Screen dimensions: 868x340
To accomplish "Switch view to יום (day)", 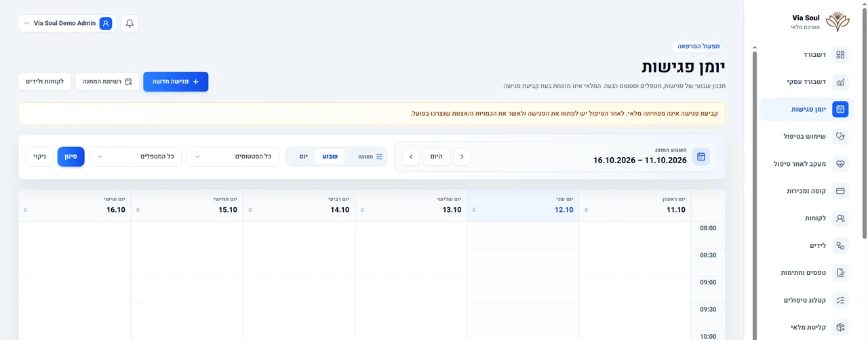I will click(303, 156).
